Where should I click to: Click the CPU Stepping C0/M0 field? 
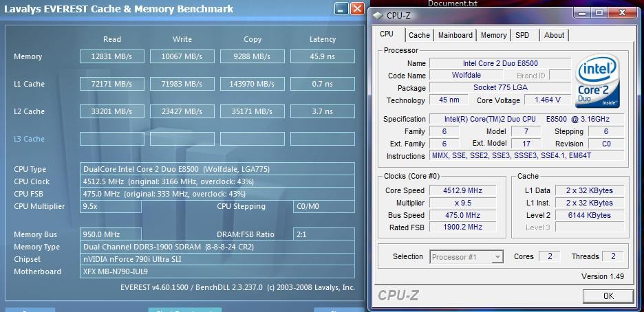coord(324,207)
